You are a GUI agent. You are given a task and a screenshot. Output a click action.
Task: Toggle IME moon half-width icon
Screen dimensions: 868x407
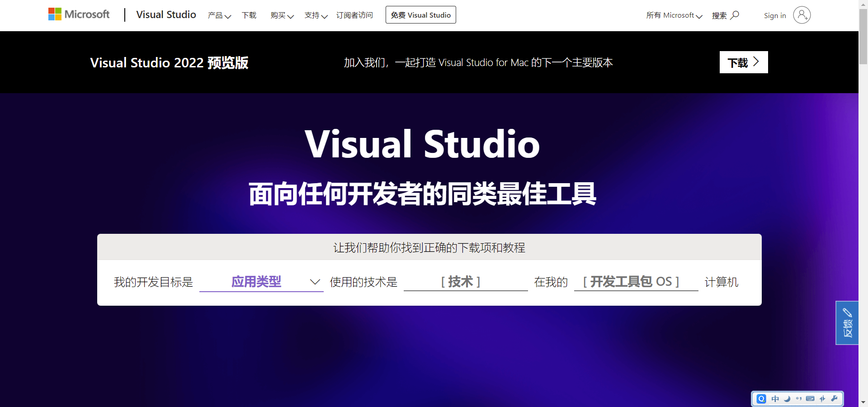(787, 398)
